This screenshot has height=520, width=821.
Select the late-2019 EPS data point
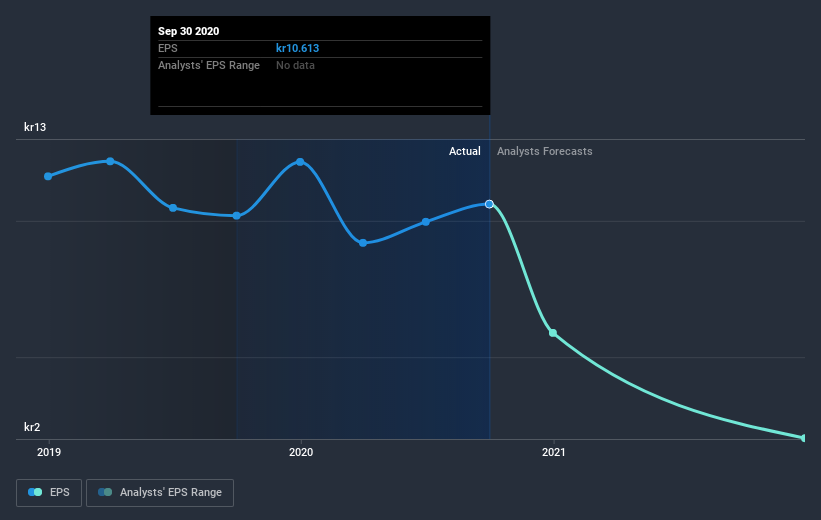click(x=237, y=216)
